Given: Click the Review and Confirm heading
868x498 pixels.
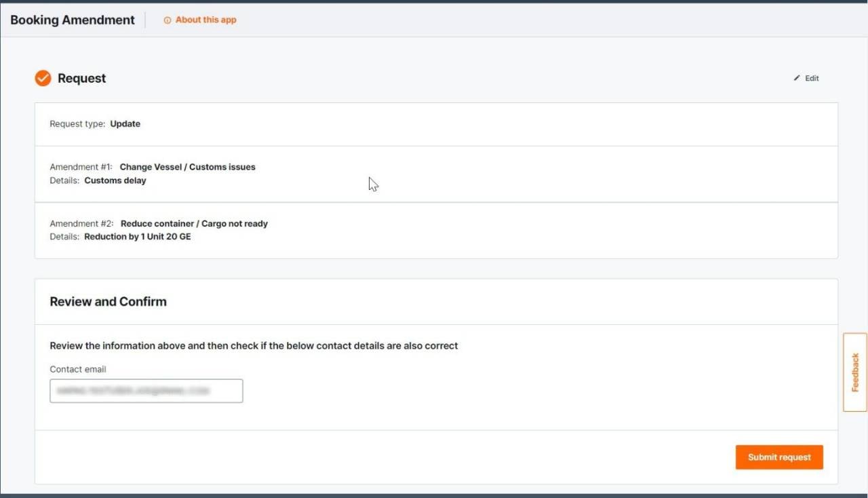Looking at the screenshot, I should click(108, 301).
